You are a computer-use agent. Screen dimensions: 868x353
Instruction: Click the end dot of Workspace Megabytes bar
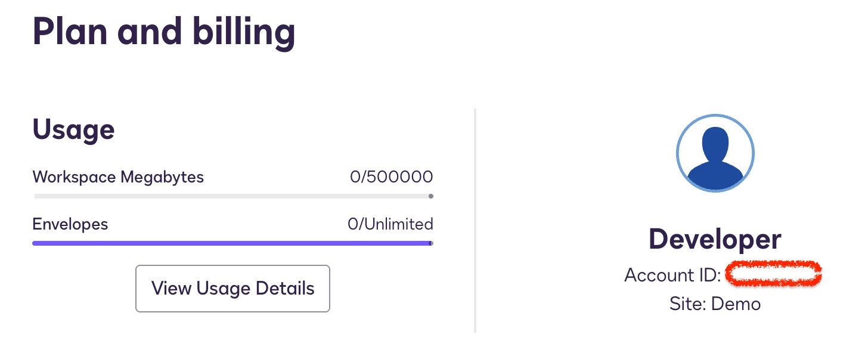coord(431,196)
